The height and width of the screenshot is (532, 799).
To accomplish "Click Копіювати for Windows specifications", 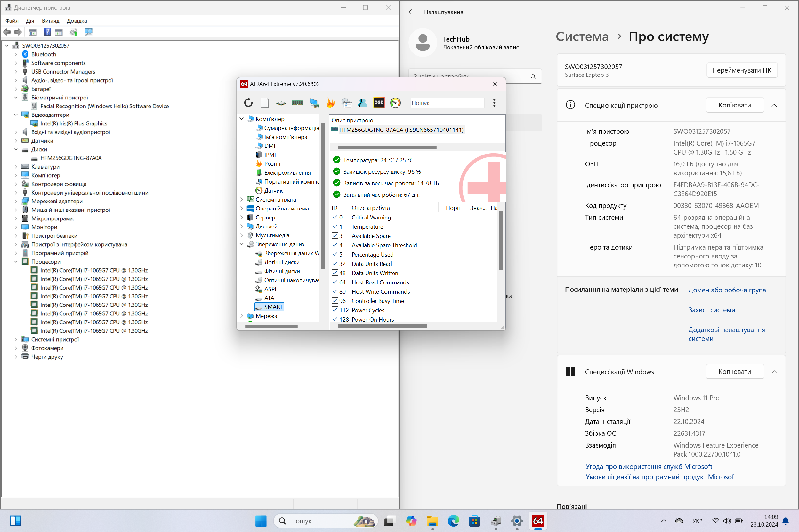I will (735, 371).
